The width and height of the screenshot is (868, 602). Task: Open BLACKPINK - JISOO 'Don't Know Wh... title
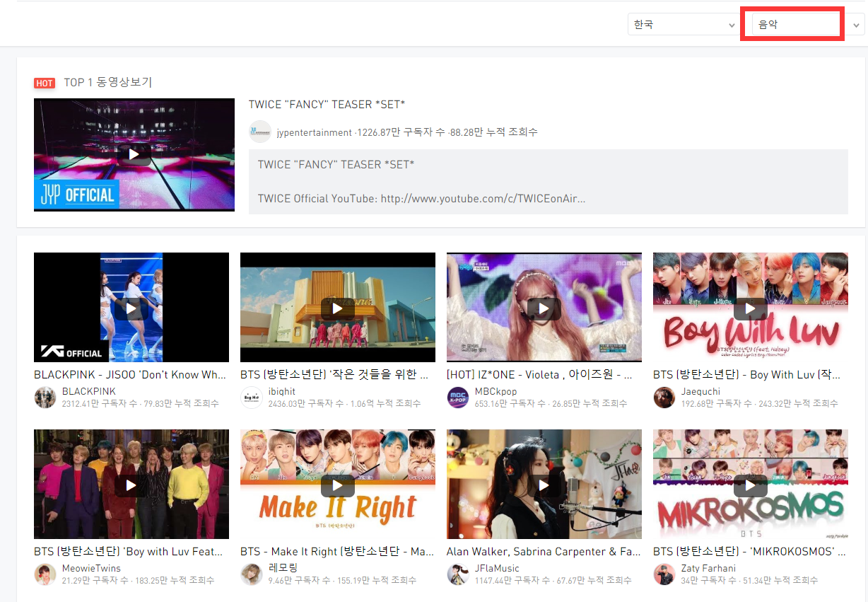coord(130,375)
